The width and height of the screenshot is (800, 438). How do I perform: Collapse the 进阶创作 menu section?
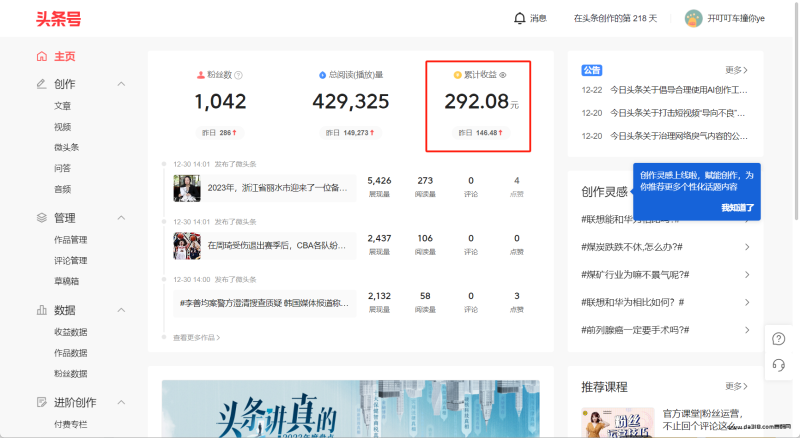[x=121, y=402]
